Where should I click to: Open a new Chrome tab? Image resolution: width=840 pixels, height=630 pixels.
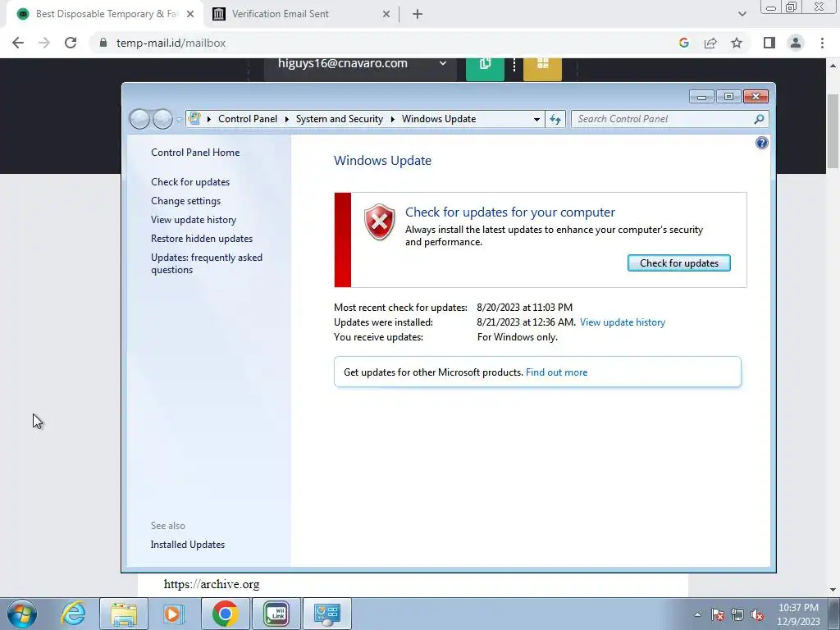[x=418, y=15]
